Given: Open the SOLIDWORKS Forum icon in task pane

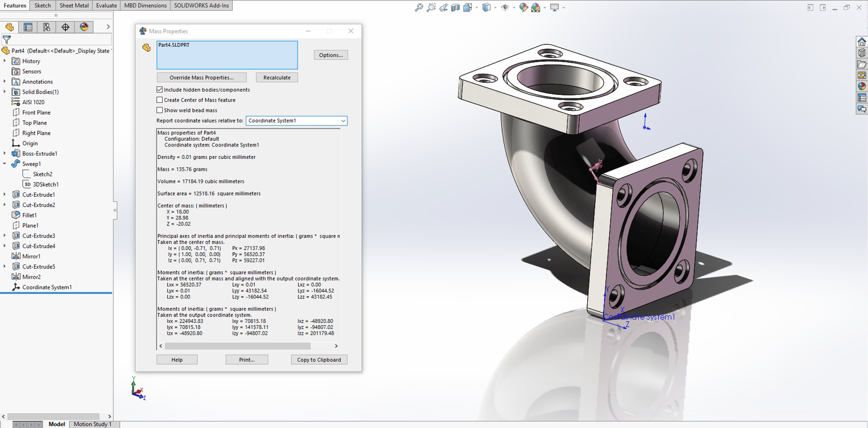Looking at the screenshot, I should point(862,109).
